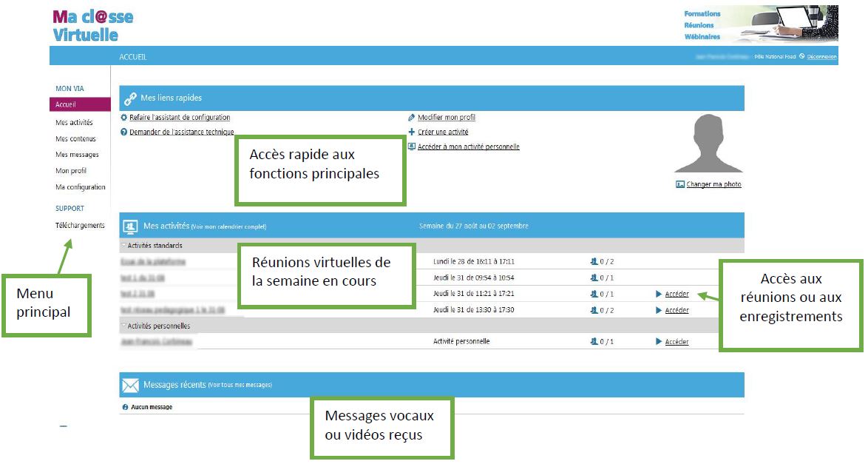Image resolution: width=868 pixels, height=464 pixels.
Task: Click the gear icon beside Refaire l'assistant
Action: [x=124, y=118]
